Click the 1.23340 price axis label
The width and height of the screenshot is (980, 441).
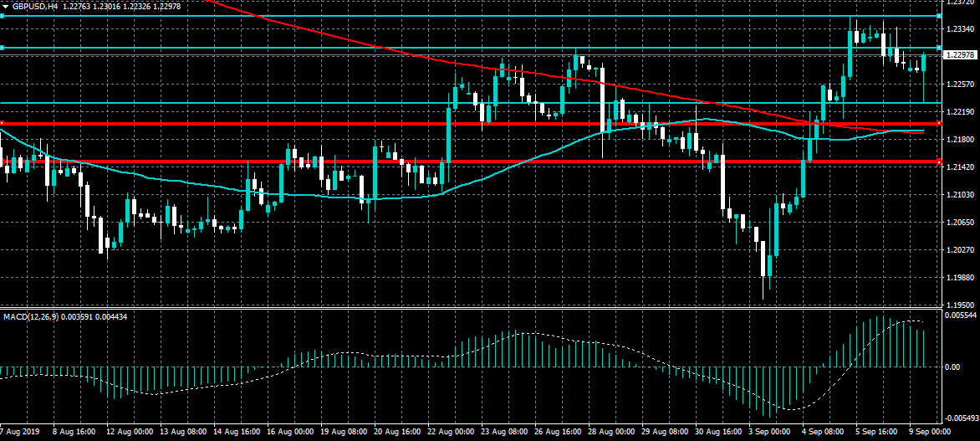[x=960, y=29]
